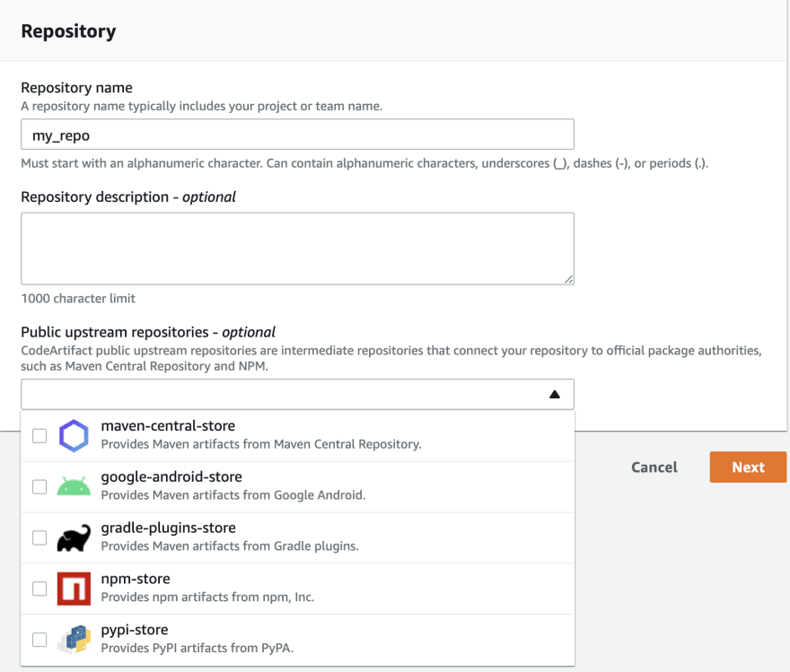Focus the Repository name input field

click(x=297, y=135)
